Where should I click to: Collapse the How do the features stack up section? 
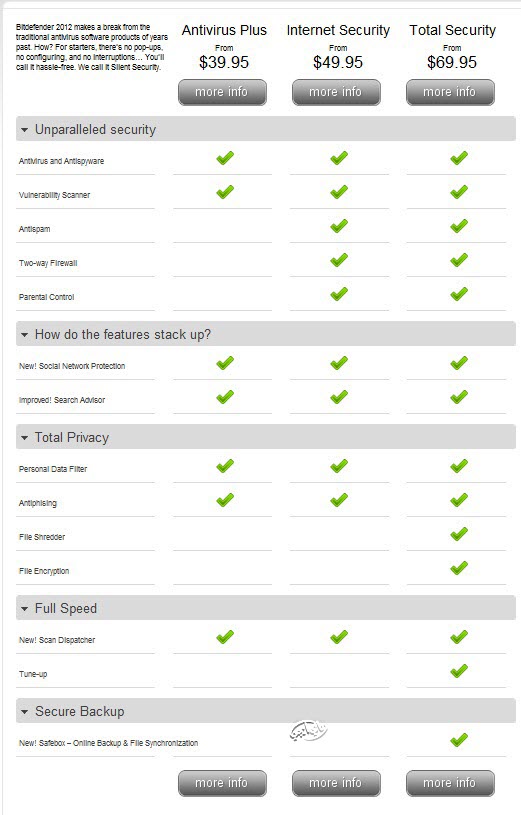[x=24, y=335]
